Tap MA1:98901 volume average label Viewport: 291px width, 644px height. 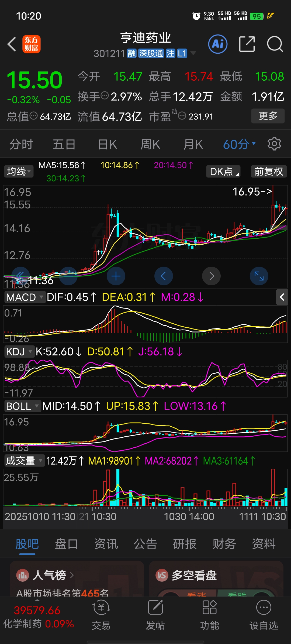point(114,461)
